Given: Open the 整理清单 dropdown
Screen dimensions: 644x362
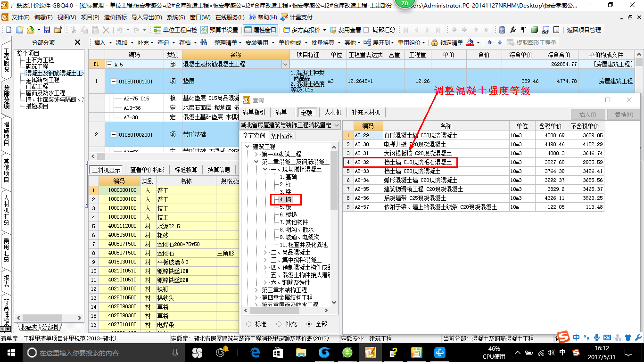Looking at the screenshot, I should [227, 42].
